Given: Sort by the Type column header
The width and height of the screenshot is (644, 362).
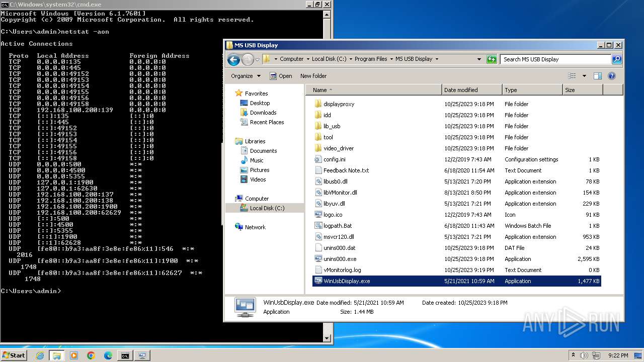Looking at the screenshot, I should [532, 90].
